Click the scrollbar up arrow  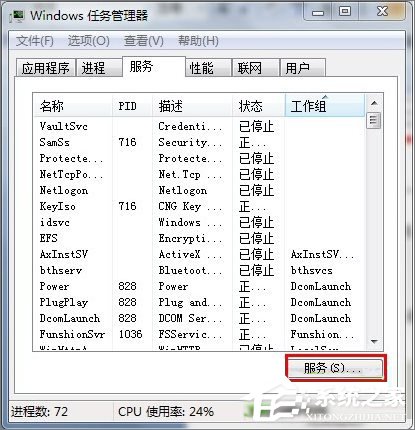[x=374, y=103]
